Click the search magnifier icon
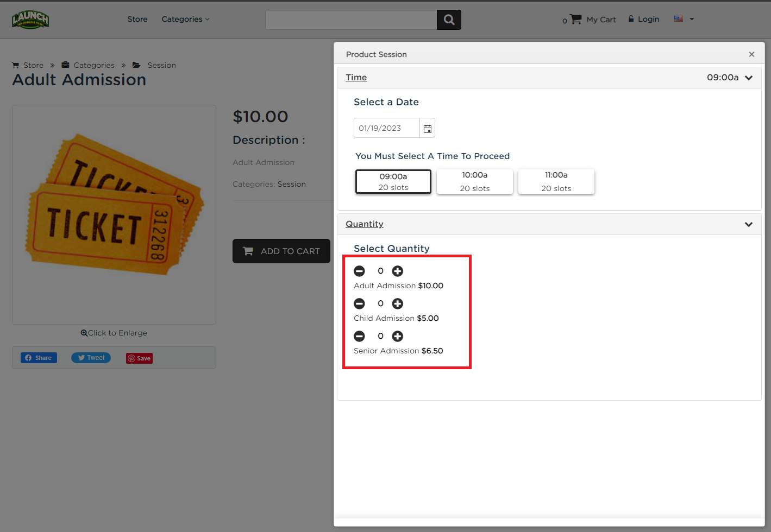Screen dimensions: 771x532 (x=448, y=20)
